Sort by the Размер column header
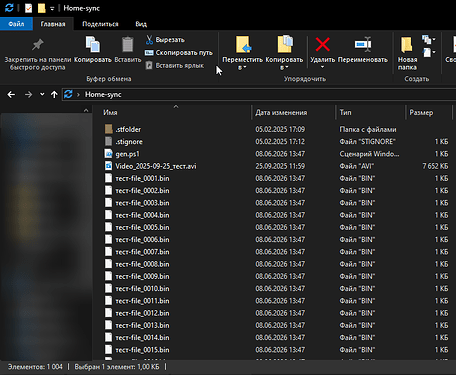 tap(421, 113)
